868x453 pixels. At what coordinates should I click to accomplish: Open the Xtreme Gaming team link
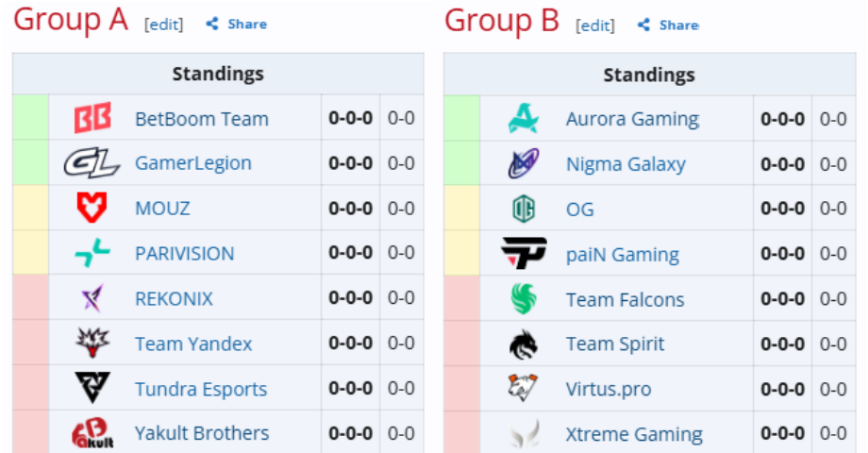pos(634,434)
